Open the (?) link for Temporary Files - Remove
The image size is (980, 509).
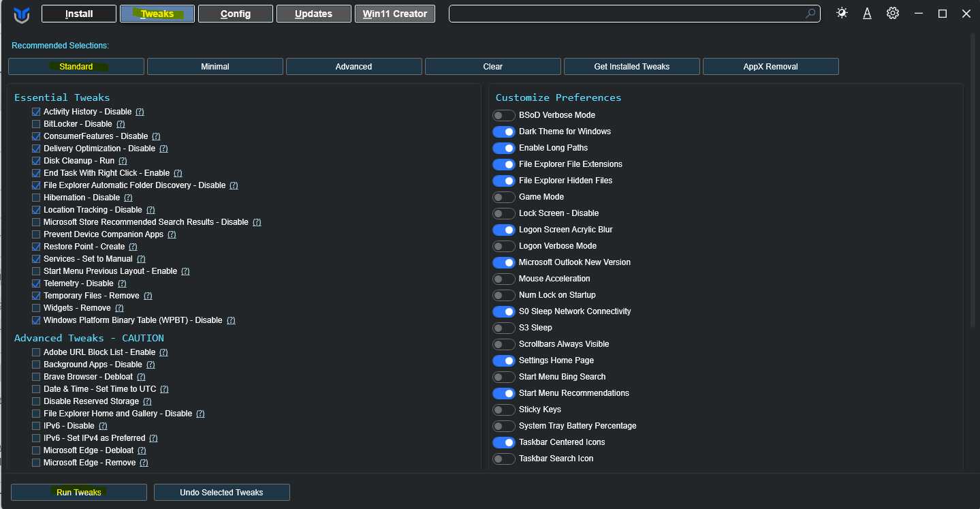click(148, 296)
